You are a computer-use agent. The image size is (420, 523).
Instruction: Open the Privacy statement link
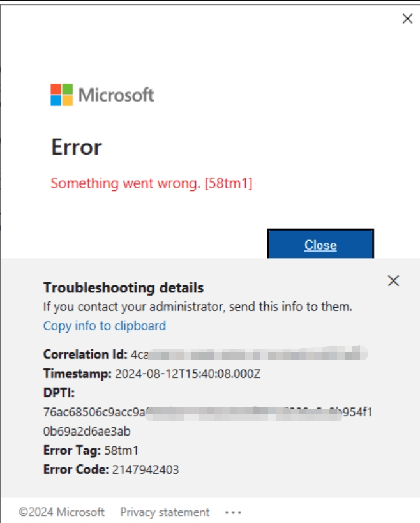pyautogui.click(x=164, y=512)
